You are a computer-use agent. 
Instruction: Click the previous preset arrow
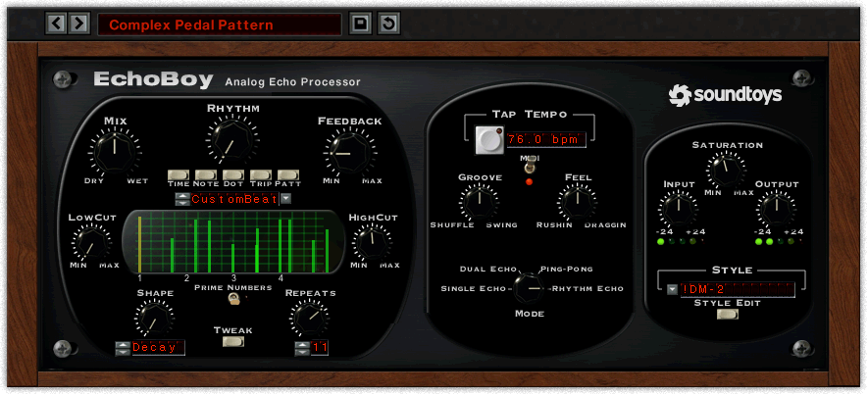[x=57, y=23]
